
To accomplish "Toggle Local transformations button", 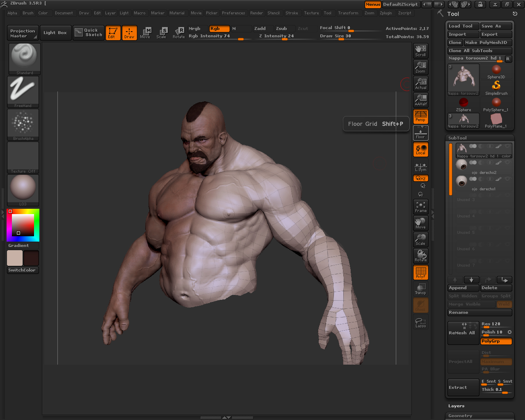I will pyautogui.click(x=421, y=149).
